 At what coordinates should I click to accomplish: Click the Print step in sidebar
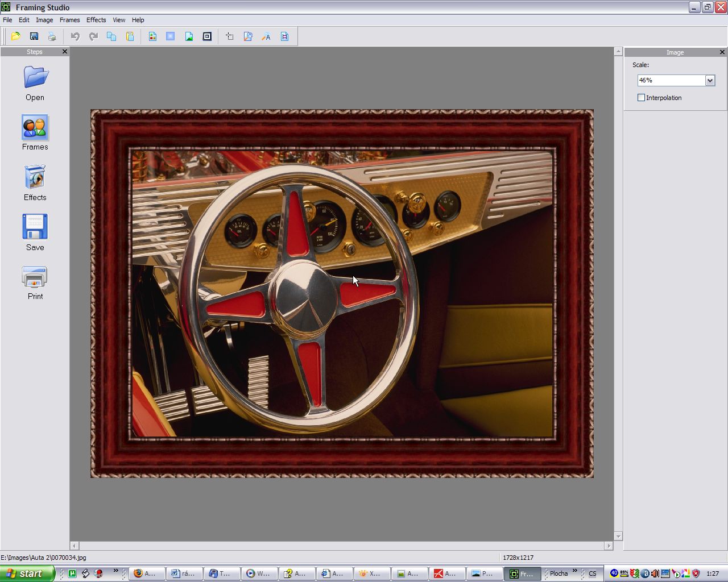[x=35, y=282]
